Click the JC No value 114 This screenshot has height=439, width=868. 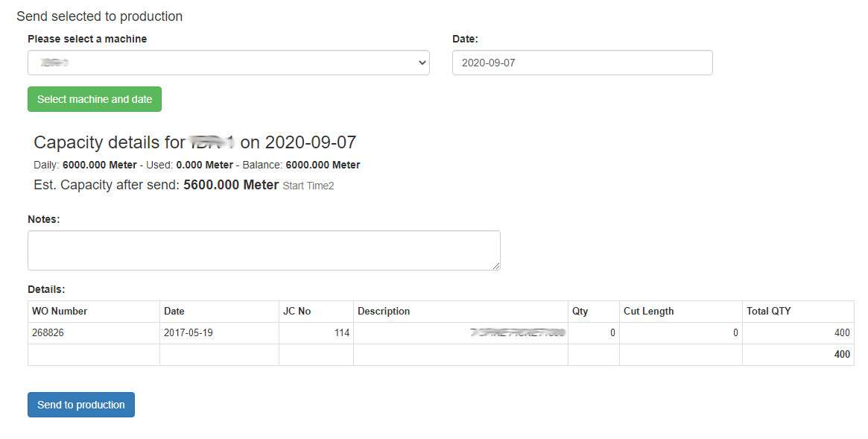tap(341, 333)
